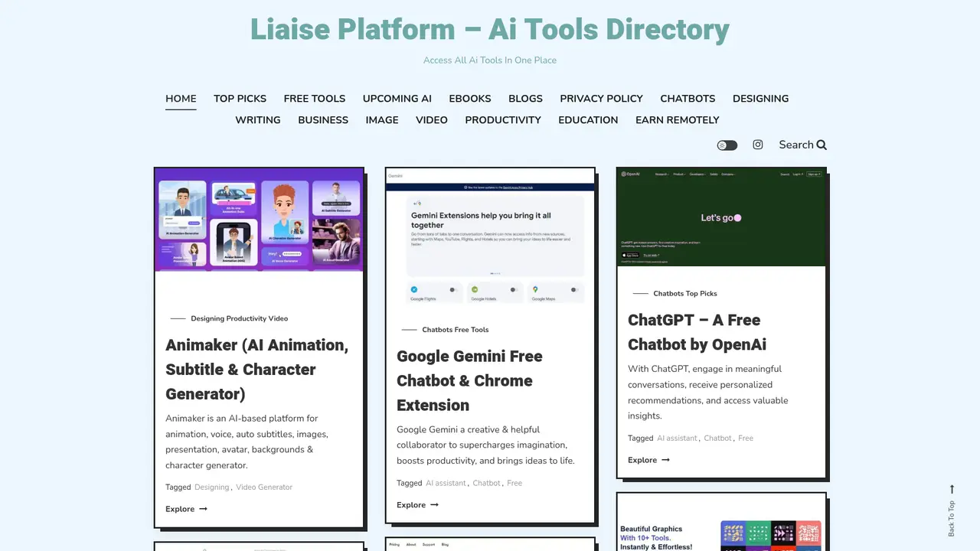Click AI assistant tag on Gemini card
Viewport: 980px width, 551px height.
(446, 484)
